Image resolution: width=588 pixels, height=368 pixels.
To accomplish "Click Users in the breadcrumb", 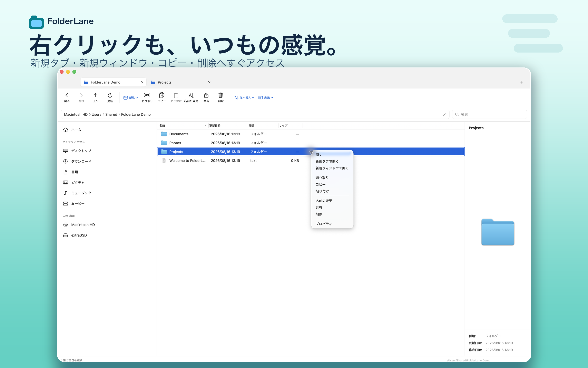I will click(x=96, y=114).
